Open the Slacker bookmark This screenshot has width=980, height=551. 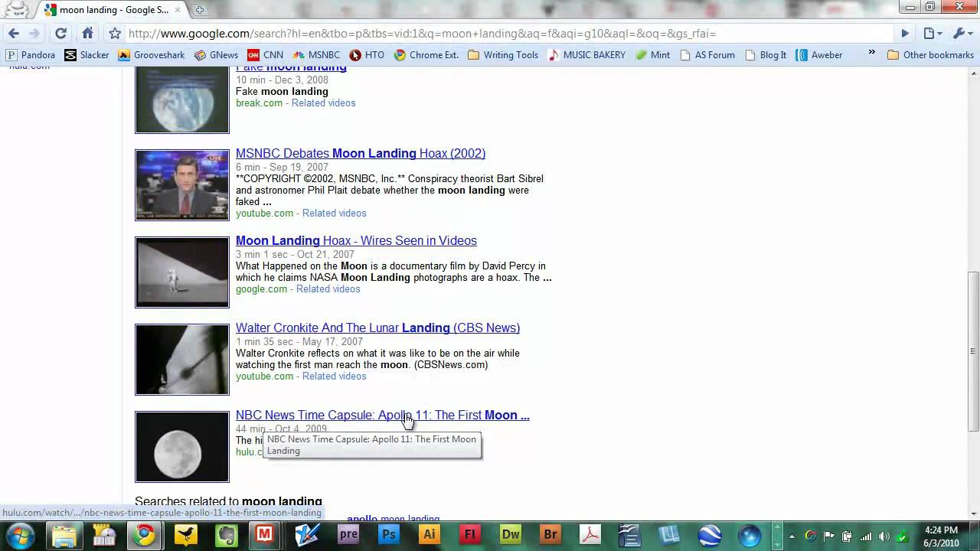click(x=87, y=55)
